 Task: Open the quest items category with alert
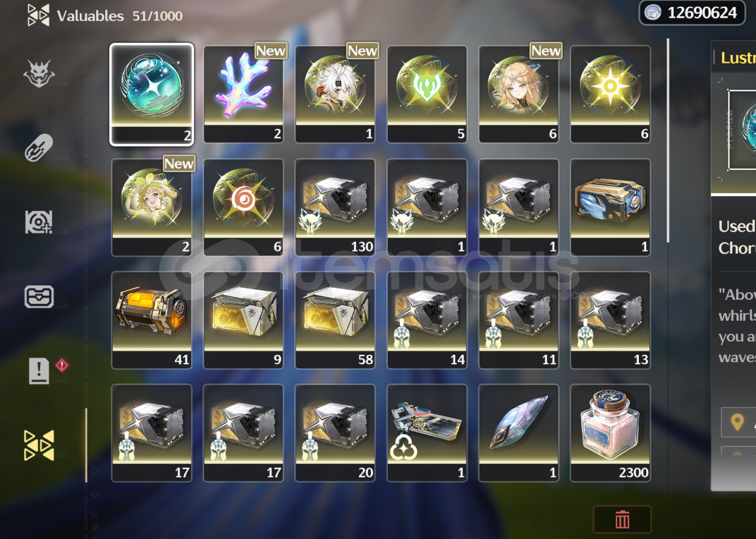click(x=40, y=370)
